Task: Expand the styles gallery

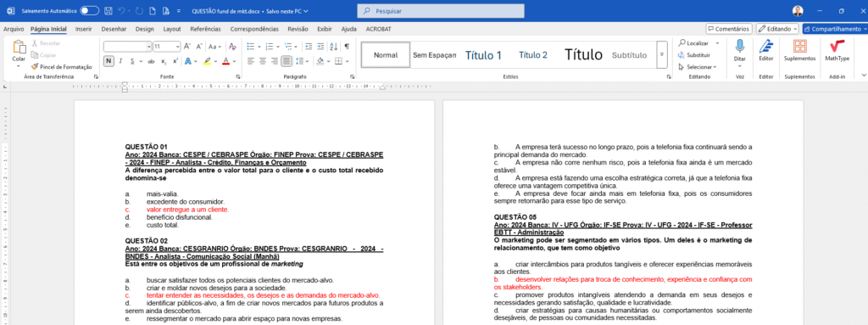Action: (x=661, y=55)
